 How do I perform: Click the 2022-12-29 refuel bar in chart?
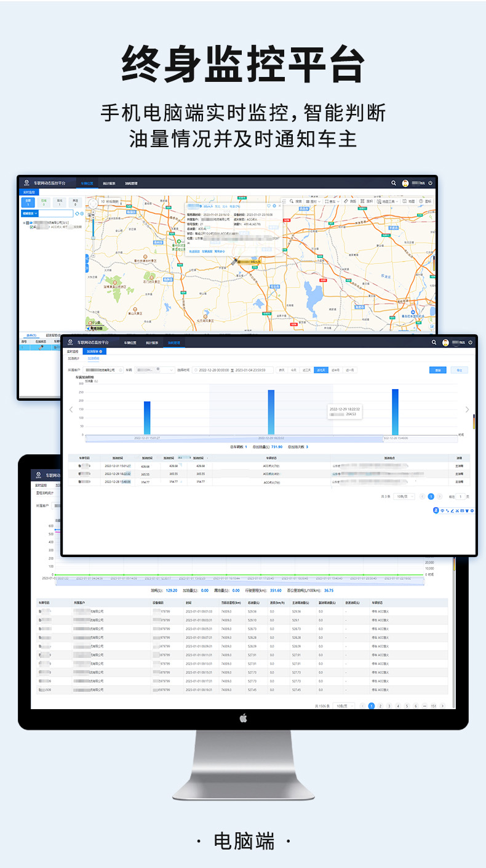(271, 412)
